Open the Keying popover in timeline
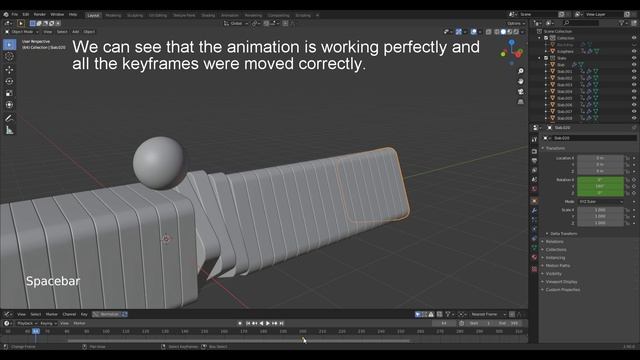640x360 pixels. [x=48, y=323]
